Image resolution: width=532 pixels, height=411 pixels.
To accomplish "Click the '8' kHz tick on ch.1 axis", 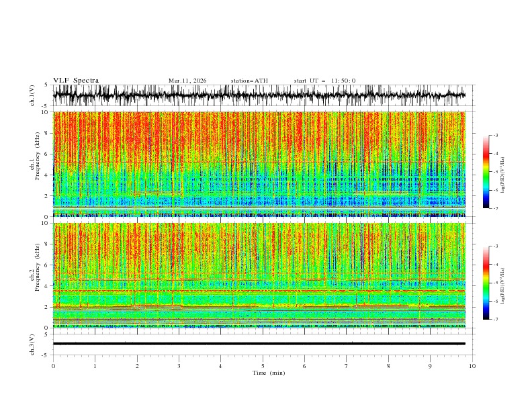I will (x=47, y=133).
